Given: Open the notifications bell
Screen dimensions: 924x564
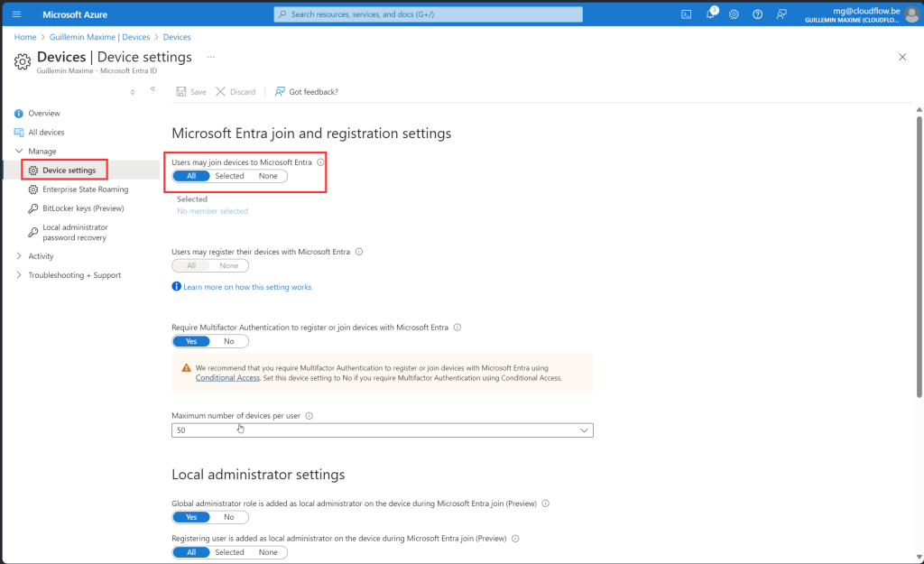Looking at the screenshot, I should [711, 14].
